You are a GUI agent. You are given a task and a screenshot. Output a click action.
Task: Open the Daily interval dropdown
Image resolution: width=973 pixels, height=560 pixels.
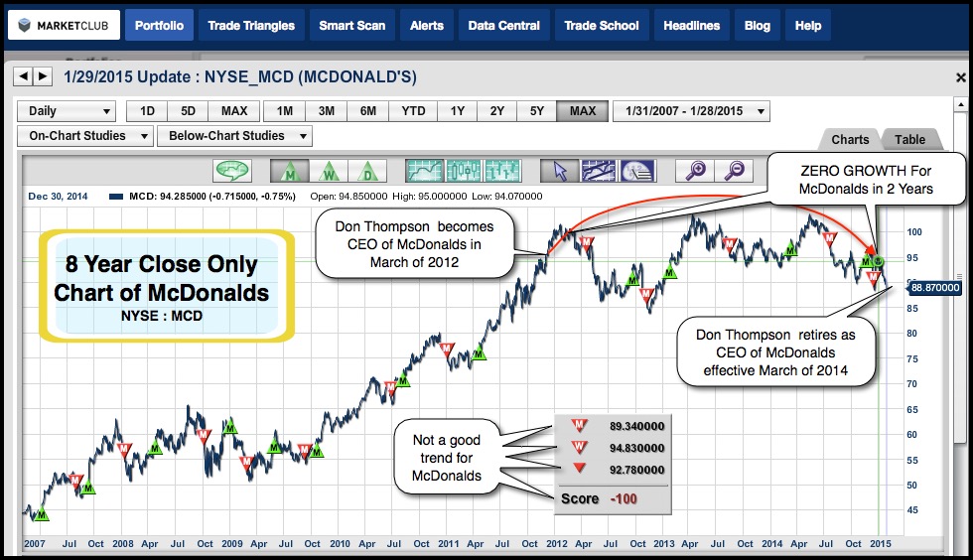67,111
